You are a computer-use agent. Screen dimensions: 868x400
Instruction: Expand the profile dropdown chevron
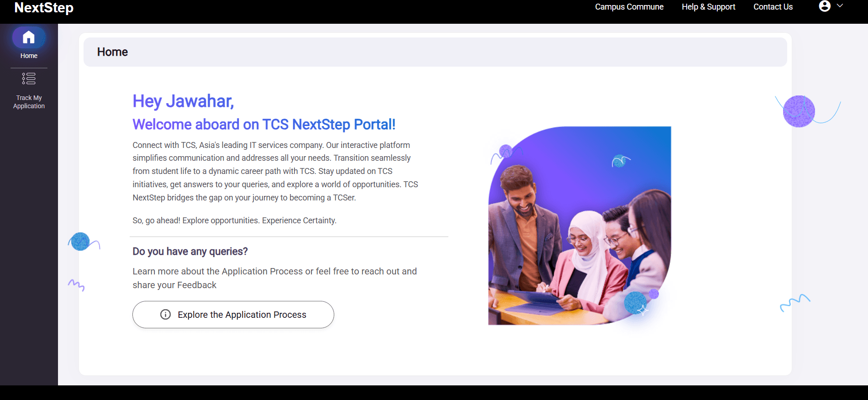click(840, 6)
